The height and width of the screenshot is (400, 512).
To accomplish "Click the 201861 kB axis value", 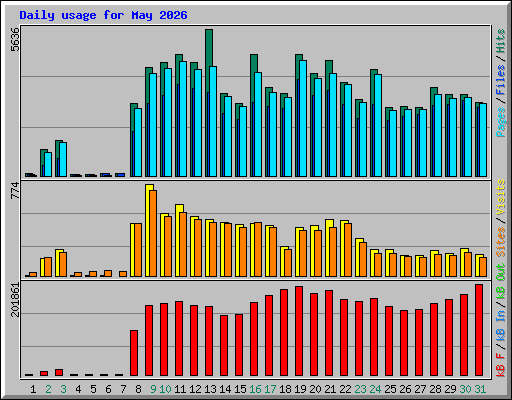I will 15,299.
